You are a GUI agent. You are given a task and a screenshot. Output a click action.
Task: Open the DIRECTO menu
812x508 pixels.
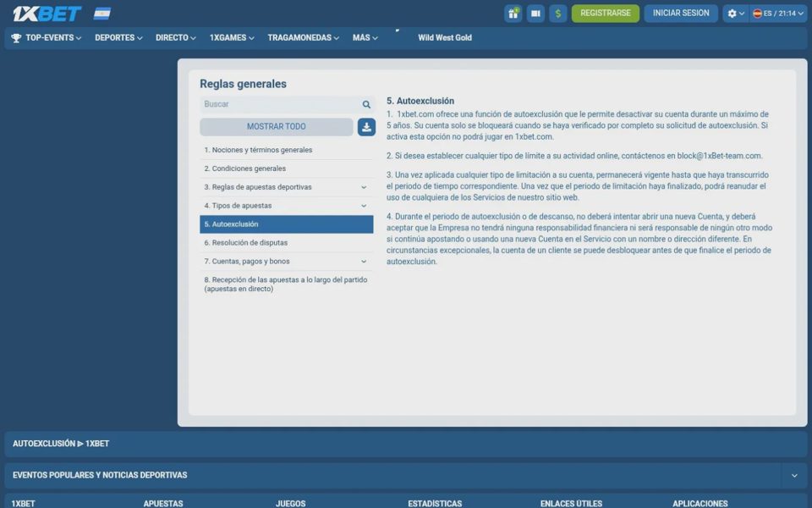(176, 38)
